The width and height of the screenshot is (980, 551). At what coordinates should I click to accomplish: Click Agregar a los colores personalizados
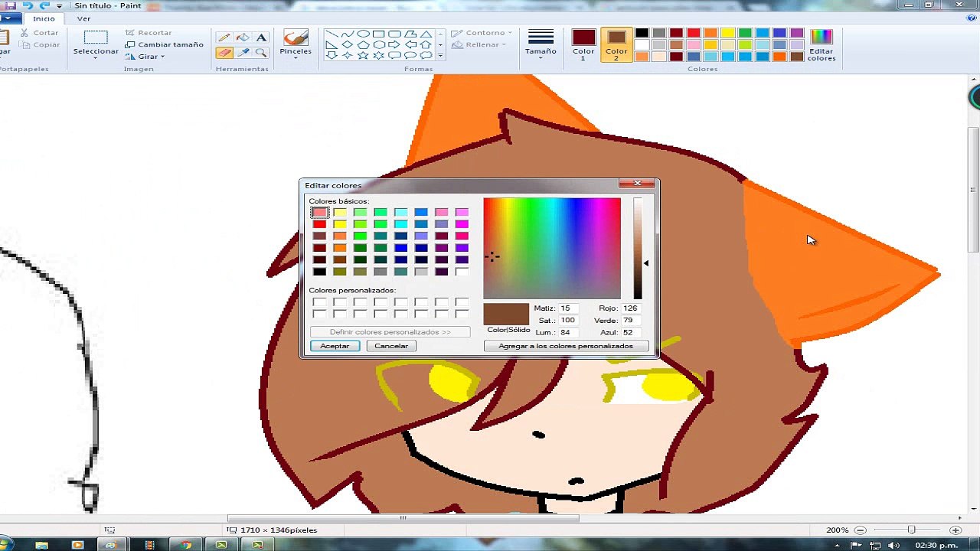[566, 346]
